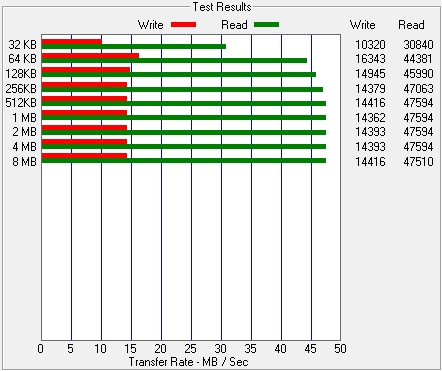Click the 1 MB row label
442x371 pixels.
(x=25, y=117)
